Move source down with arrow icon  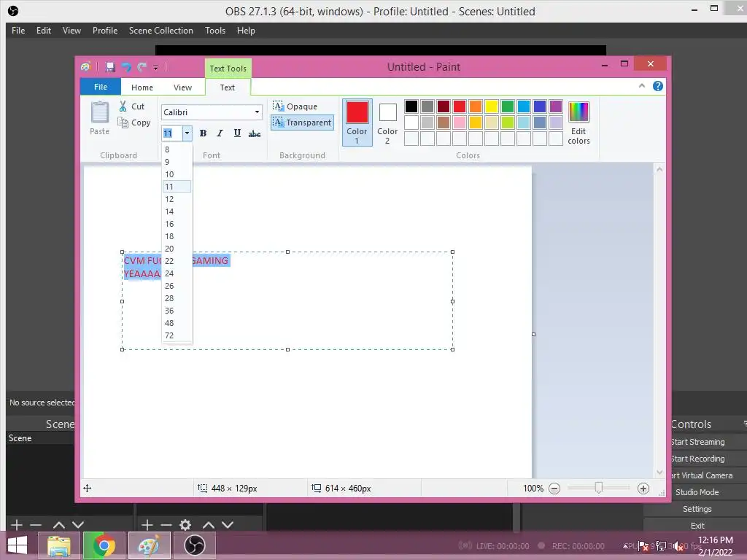pos(228,525)
